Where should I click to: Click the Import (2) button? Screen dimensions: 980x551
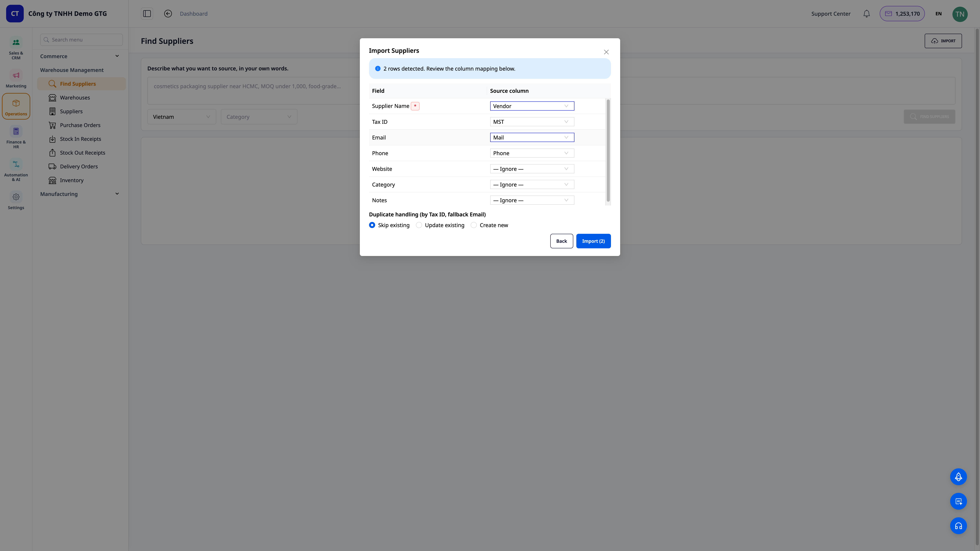coord(593,241)
